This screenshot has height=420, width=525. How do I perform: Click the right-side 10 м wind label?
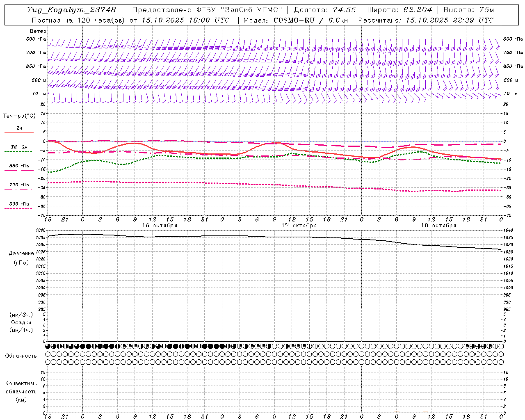(511, 94)
